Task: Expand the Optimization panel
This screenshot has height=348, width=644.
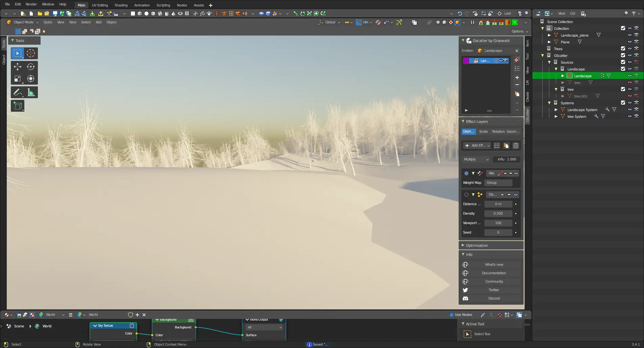Action: [x=477, y=245]
